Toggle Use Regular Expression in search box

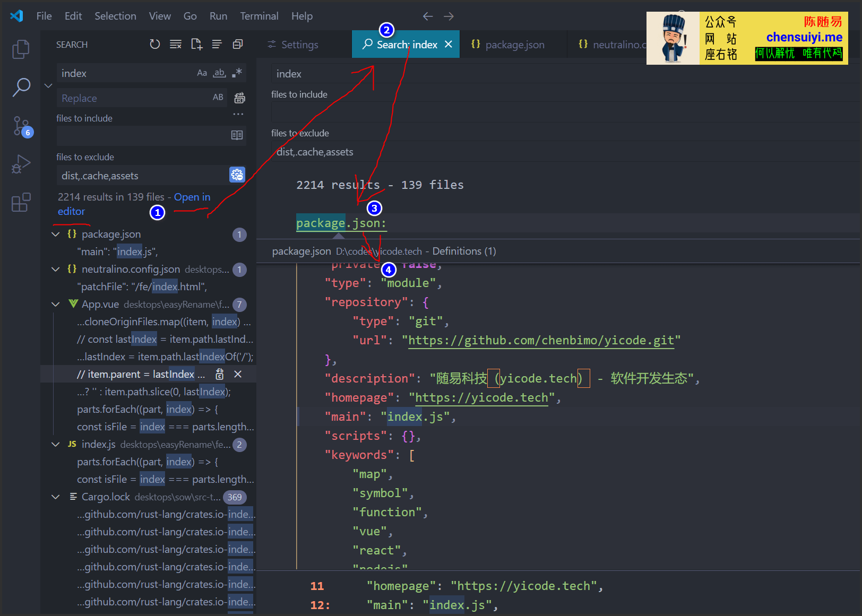(237, 73)
